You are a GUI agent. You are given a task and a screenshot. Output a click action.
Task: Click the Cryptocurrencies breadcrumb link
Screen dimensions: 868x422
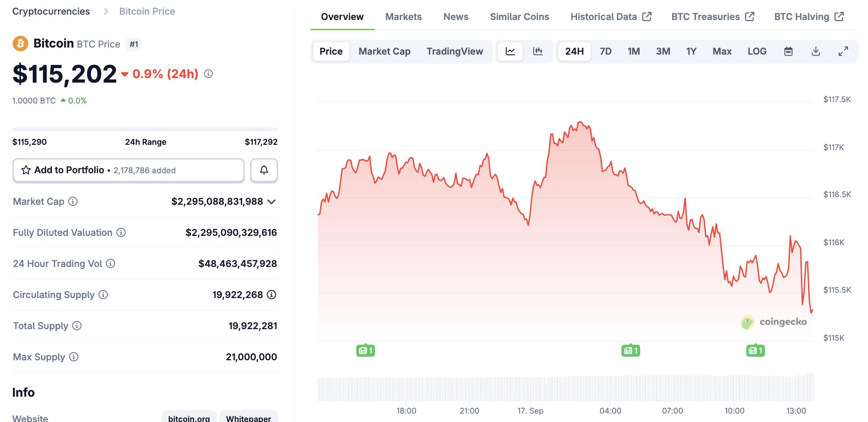pos(51,12)
